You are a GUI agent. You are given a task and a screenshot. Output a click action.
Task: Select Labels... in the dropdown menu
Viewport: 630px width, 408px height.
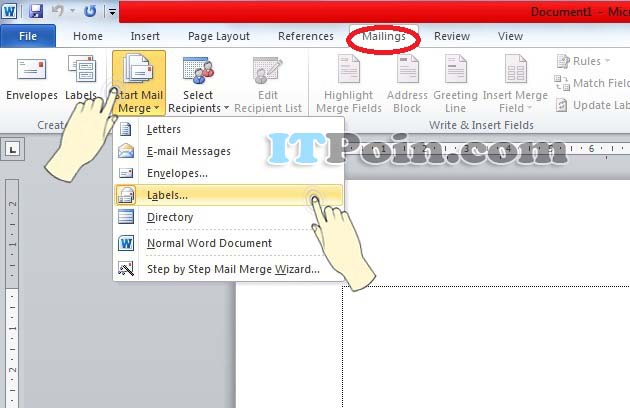point(229,195)
